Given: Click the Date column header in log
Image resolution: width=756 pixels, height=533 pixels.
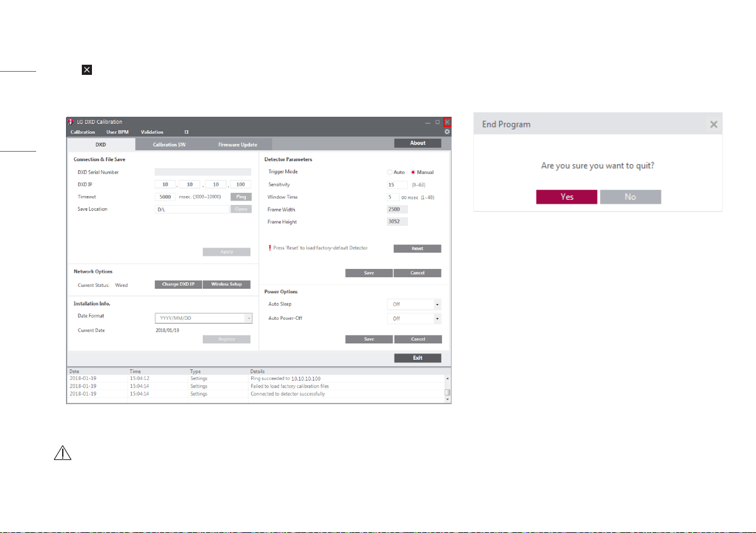Looking at the screenshot, I should coord(74,371).
